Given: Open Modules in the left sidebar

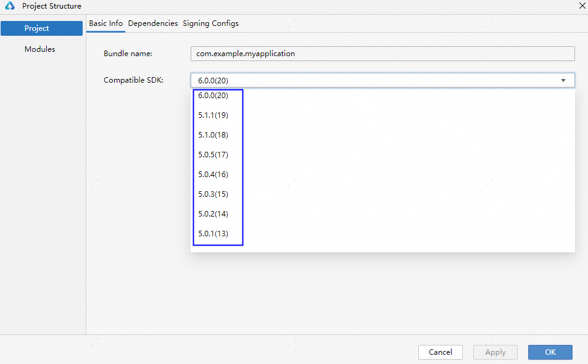Looking at the screenshot, I should pyautogui.click(x=40, y=49).
